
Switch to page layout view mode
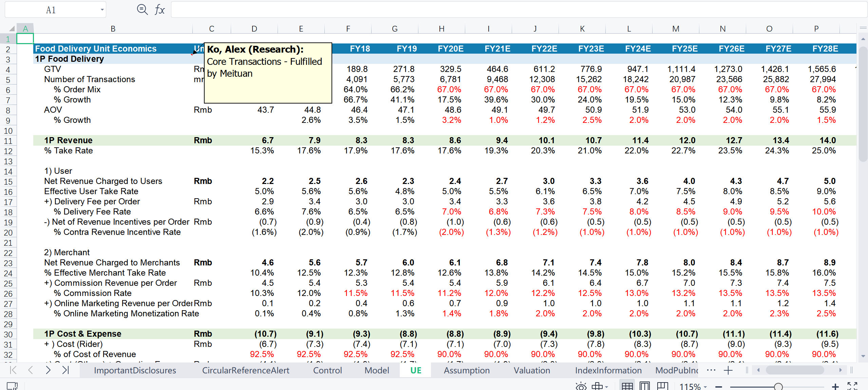(x=644, y=386)
